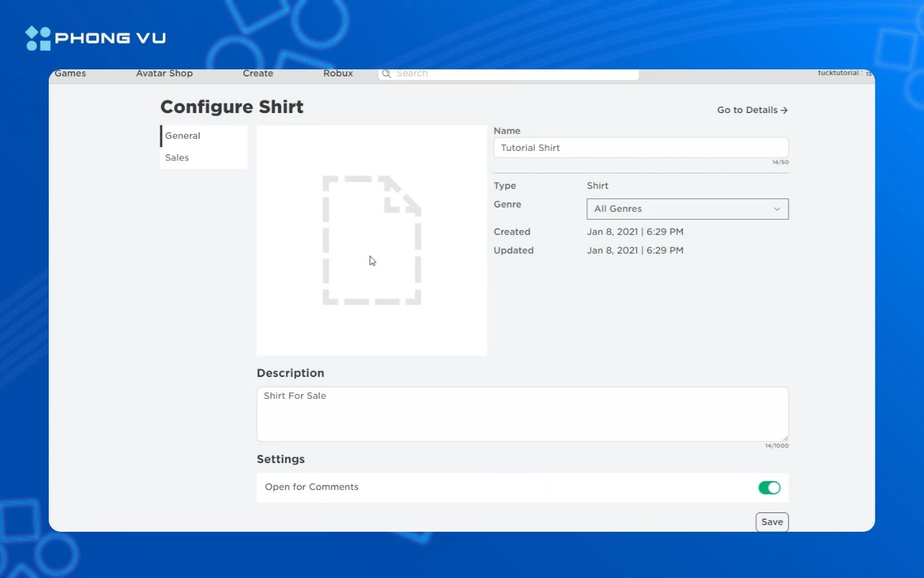
Task: Follow the Go to Details link
Action: (747, 110)
